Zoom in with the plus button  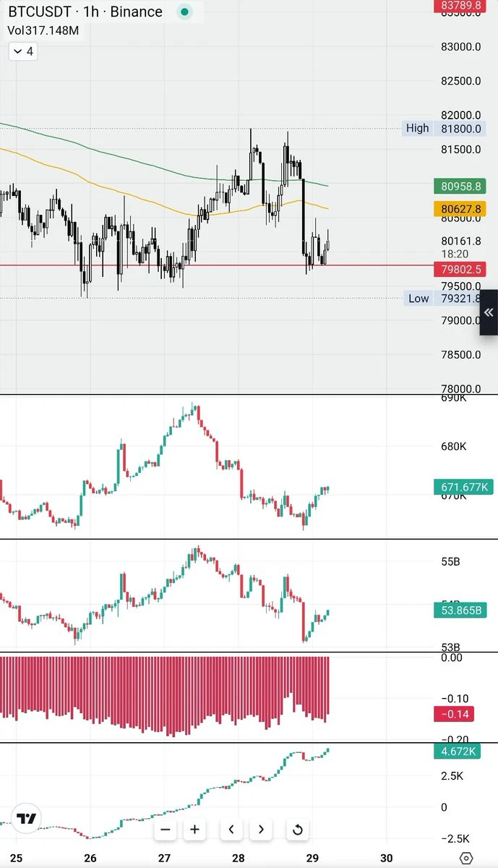coord(194,829)
